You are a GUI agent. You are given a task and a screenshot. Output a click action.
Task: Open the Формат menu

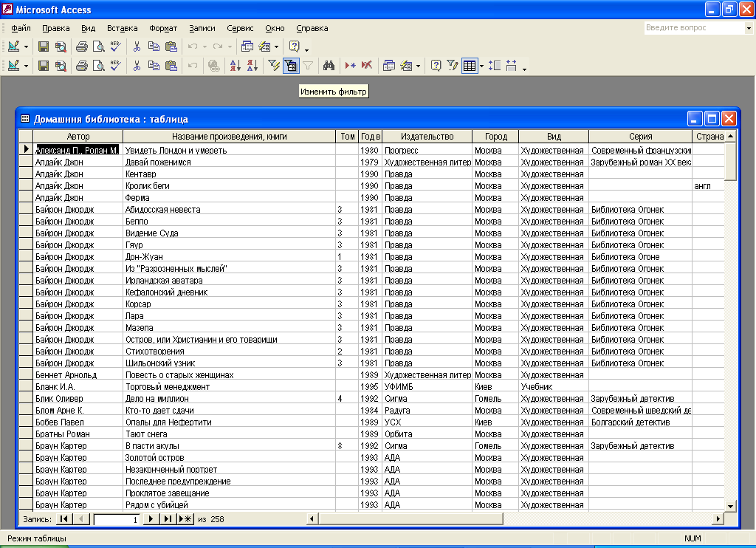[x=163, y=28]
